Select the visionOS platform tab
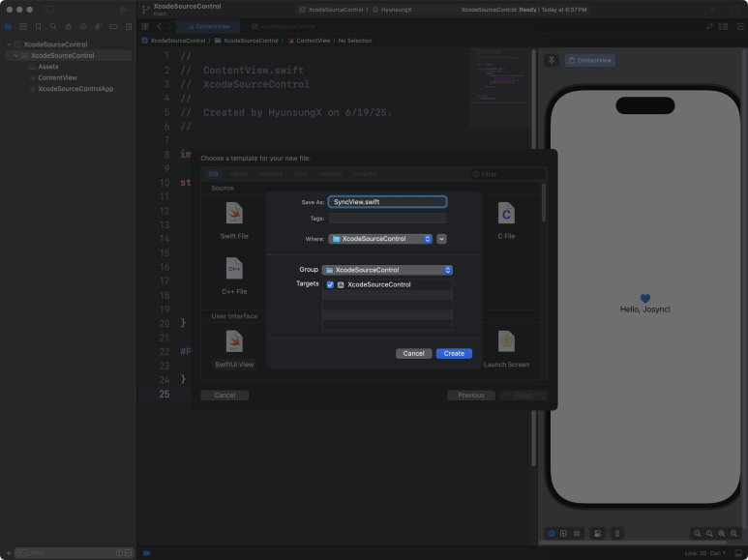748x560 pixels. (x=330, y=174)
